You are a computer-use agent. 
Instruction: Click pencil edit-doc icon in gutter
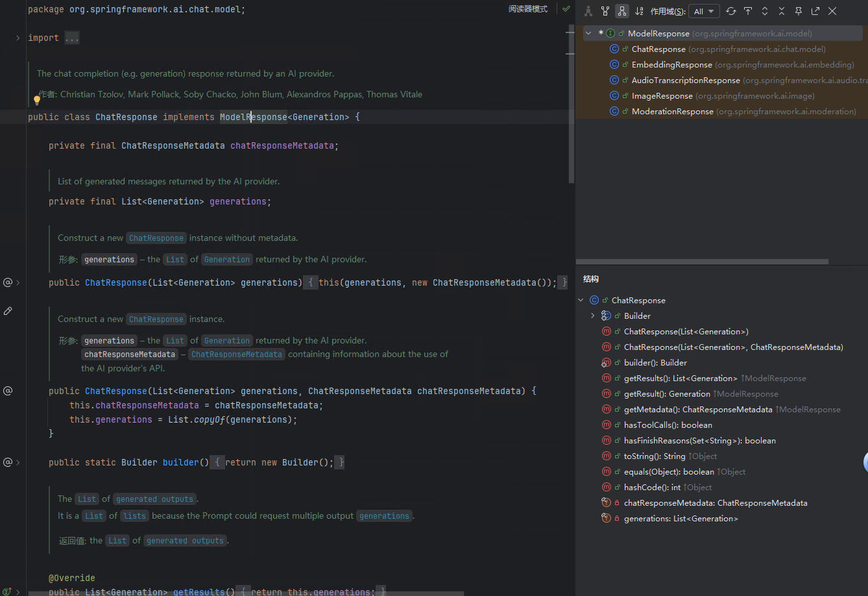pyautogui.click(x=8, y=311)
